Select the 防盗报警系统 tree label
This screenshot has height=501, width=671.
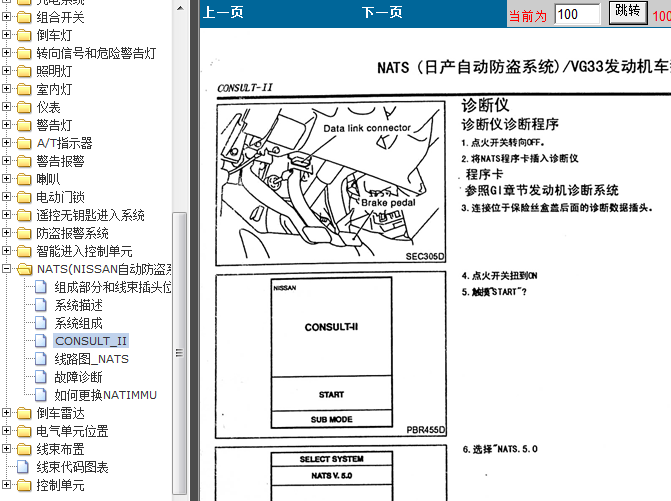[72, 233]
